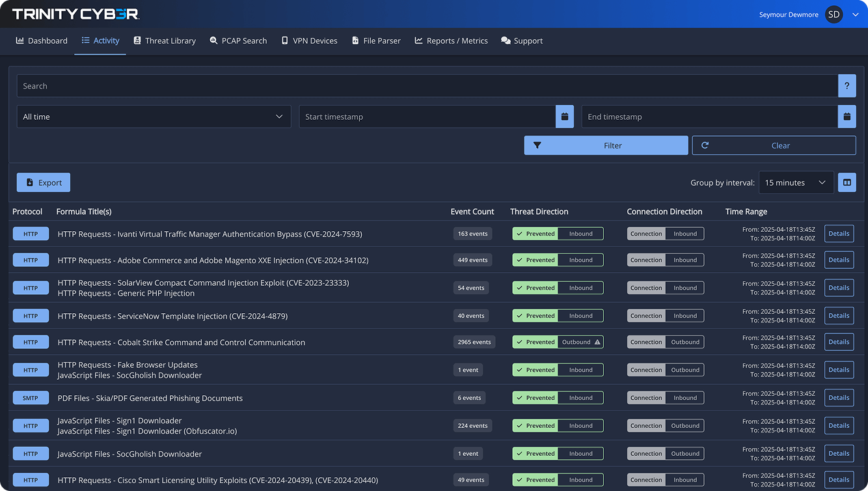The width and height of the screenshot is (868, 491).
Task: Open Details for Skia/PDF Phishing Documents row
Action: 839,398
